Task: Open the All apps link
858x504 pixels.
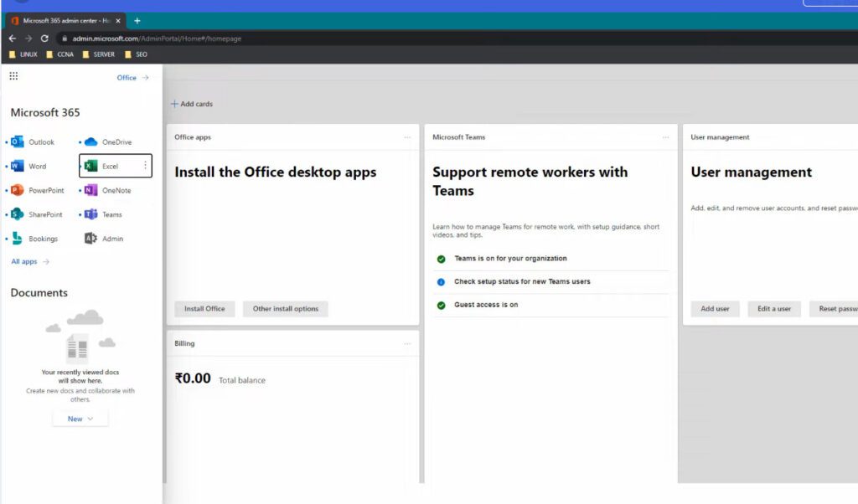Action: coord(30,261)
